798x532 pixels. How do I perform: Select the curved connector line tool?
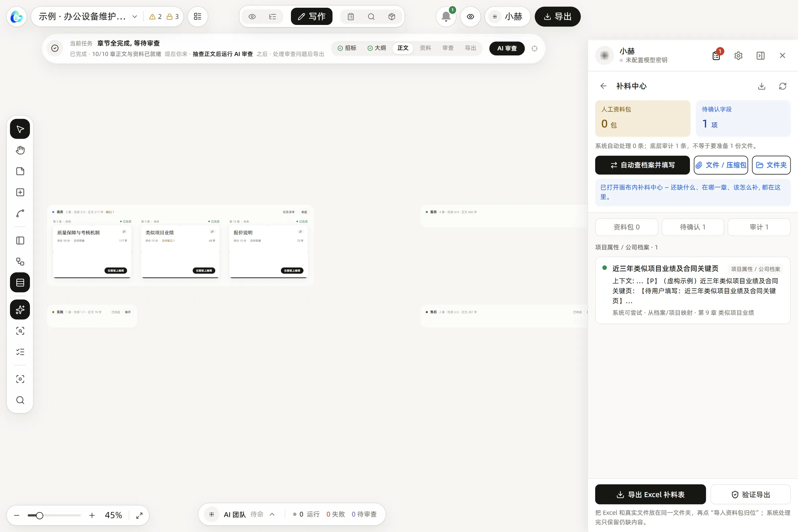[20, 213]
